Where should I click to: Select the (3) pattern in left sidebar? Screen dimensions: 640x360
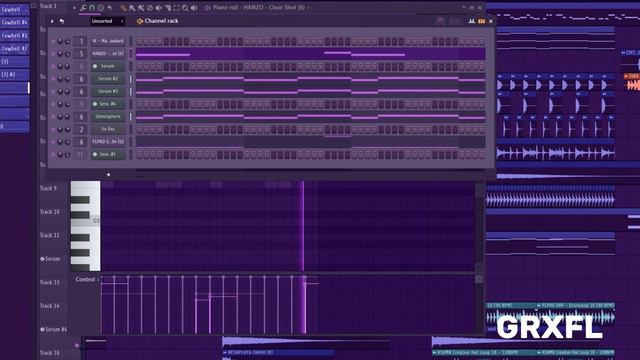tap(14, 62)
